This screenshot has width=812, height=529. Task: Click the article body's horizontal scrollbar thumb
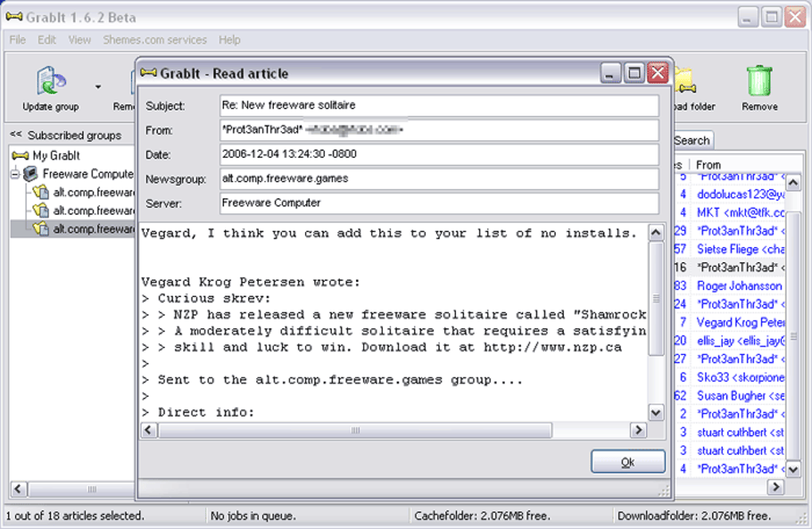tap(355, 430)
